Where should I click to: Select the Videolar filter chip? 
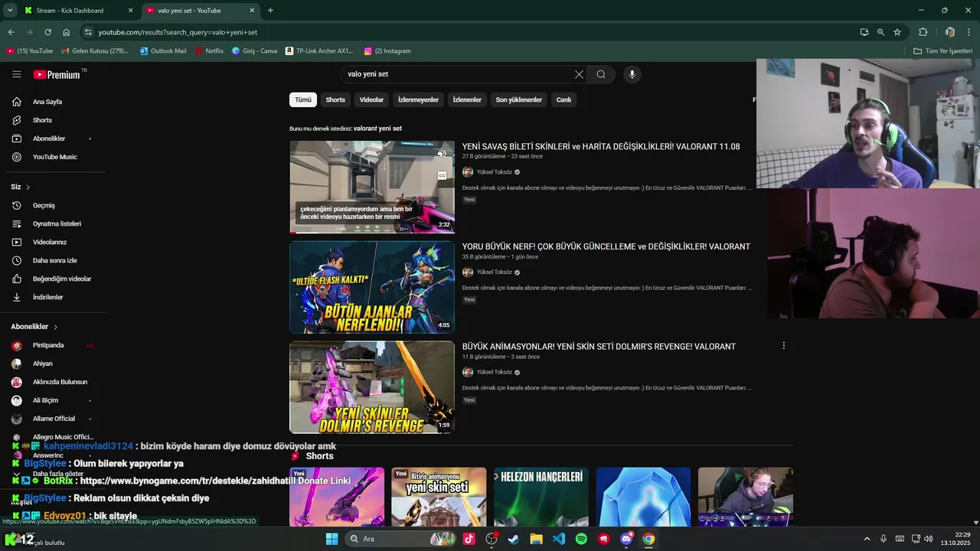(371, 99)
